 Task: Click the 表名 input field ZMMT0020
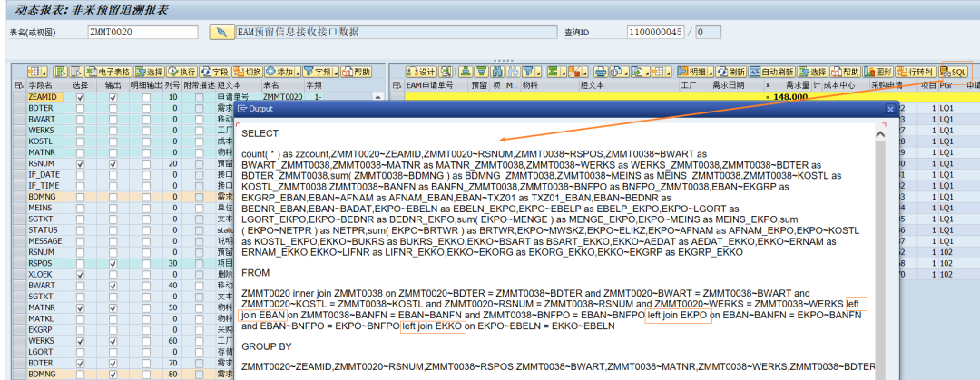pos(142,32)
